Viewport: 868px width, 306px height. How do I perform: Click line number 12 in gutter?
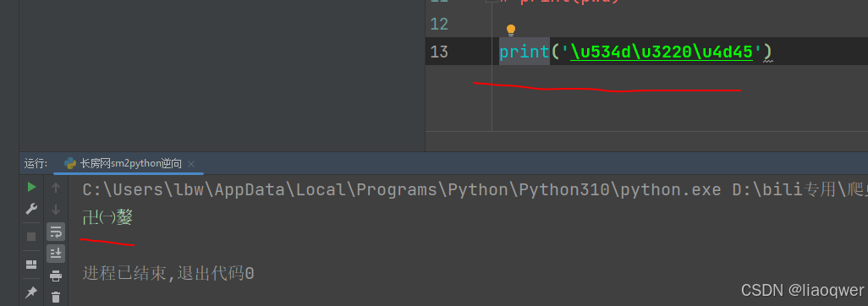439,24
